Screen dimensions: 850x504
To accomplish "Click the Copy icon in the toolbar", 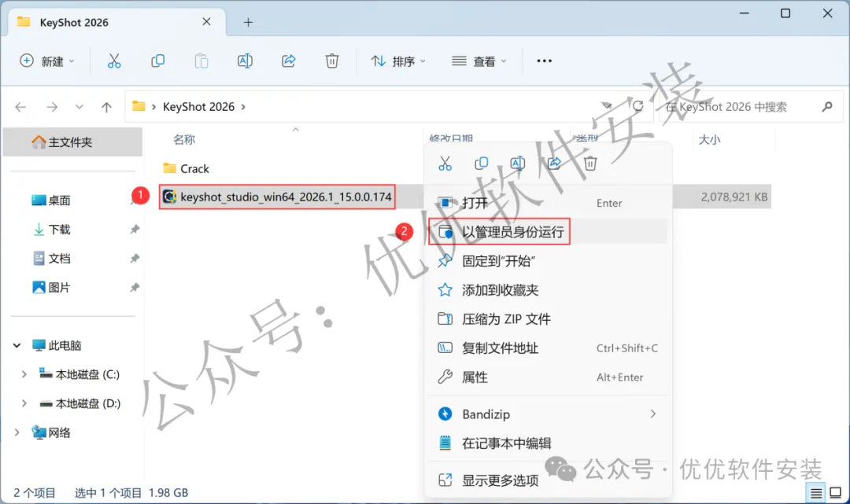I will 157,61.
